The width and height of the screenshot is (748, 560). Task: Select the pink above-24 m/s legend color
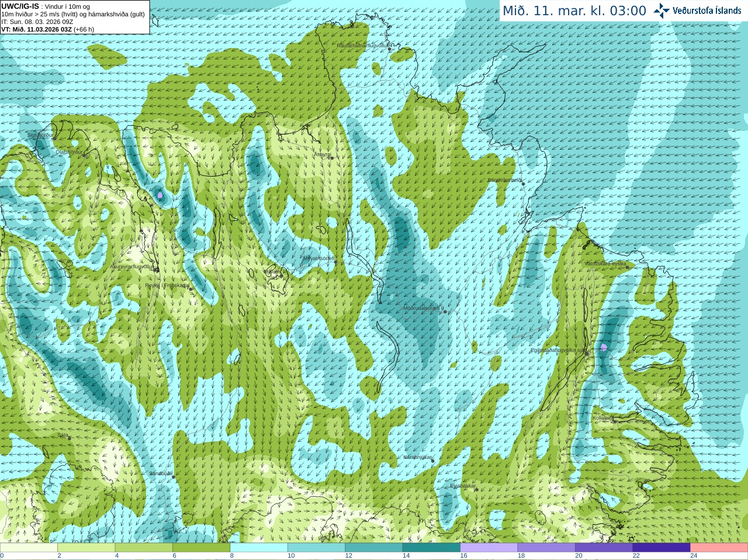point(719,548)
